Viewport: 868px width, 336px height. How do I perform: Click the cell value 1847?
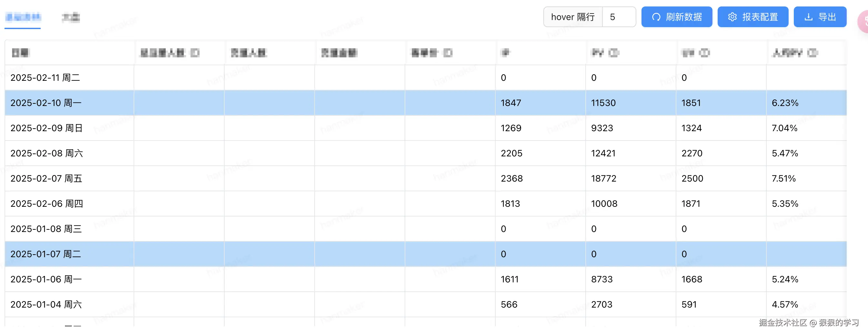pos(511,103)
